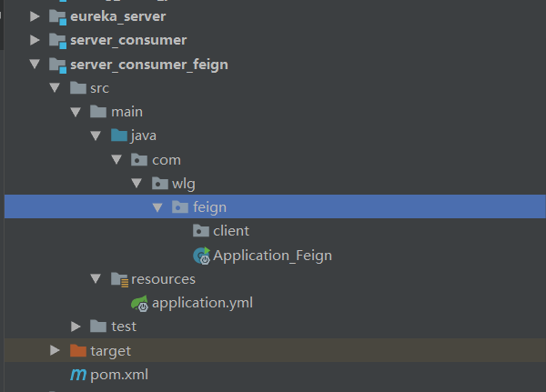The image size is (546, 392).
Task: Click the resources root folder icon
Action: pyautogui.click(x=120, y=279)
